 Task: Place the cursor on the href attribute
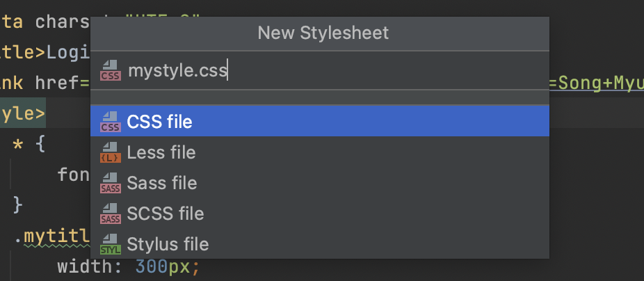coord(57,83)
